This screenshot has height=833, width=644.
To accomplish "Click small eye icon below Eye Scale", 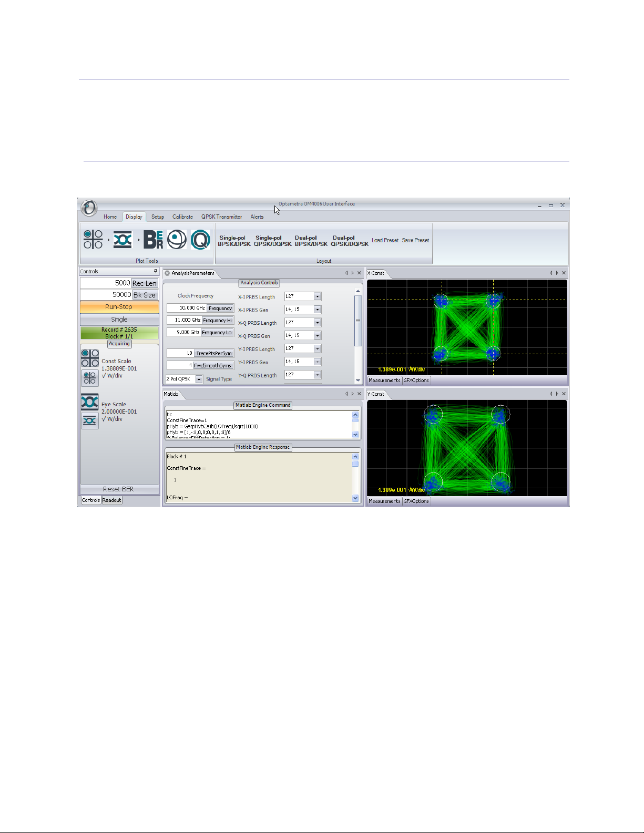I will [x=90, y=421].
